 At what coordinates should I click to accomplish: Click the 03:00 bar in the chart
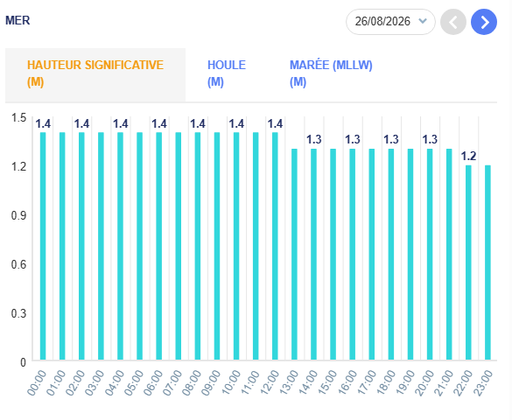(x=101, y=246)
